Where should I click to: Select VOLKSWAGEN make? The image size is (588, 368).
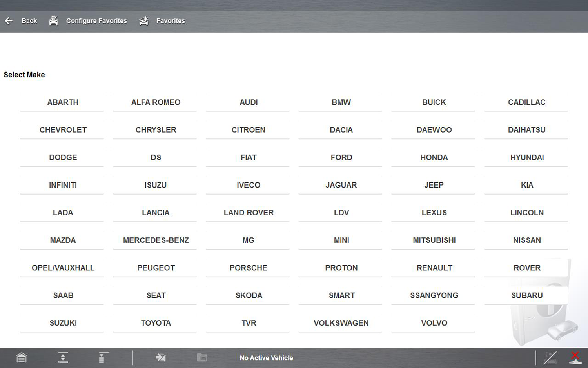click(x=341, y=323)
